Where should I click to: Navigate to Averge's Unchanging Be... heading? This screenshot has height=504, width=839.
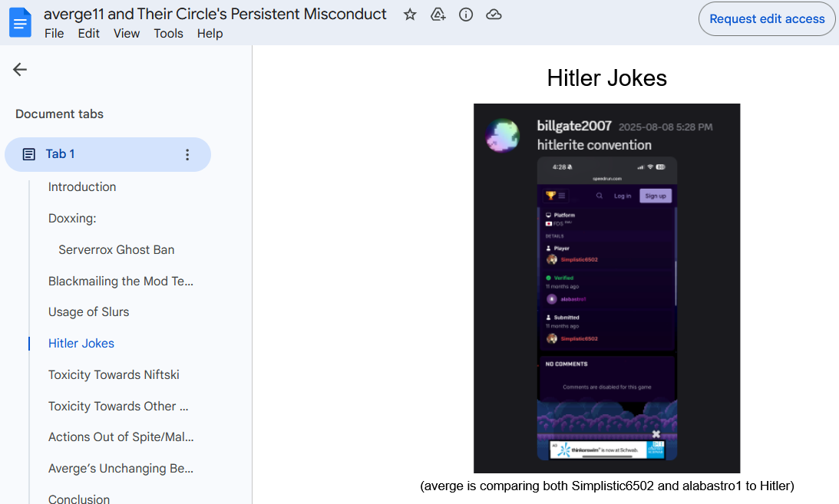tap(121, 469)
